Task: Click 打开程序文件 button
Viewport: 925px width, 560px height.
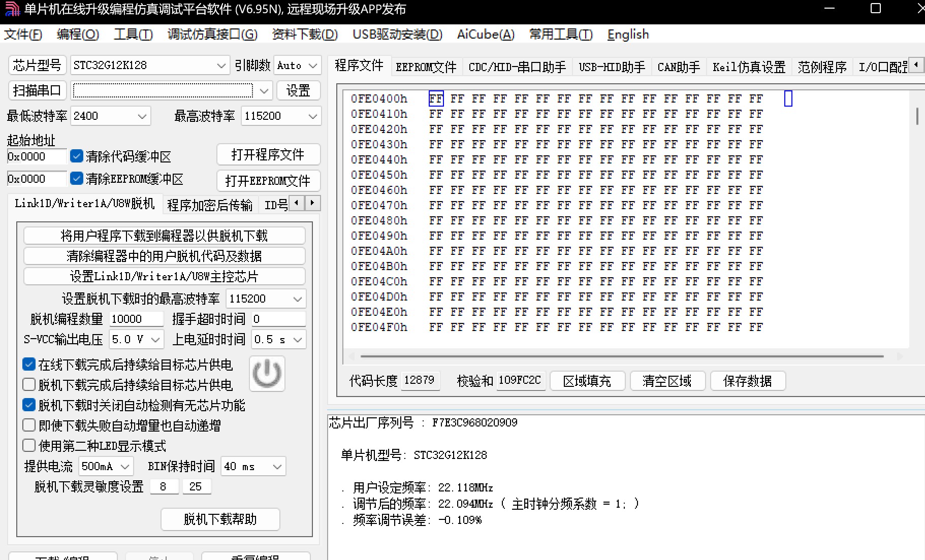Action: point(268,155)
